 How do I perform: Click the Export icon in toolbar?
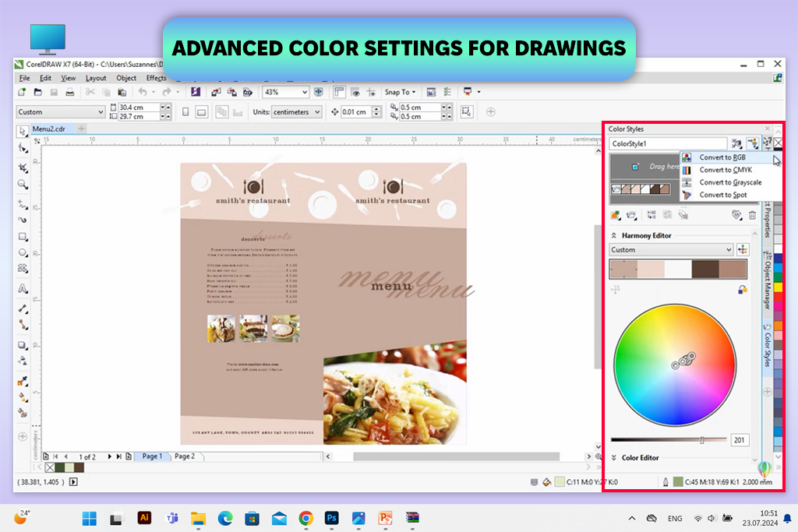(x=232, y=92)
